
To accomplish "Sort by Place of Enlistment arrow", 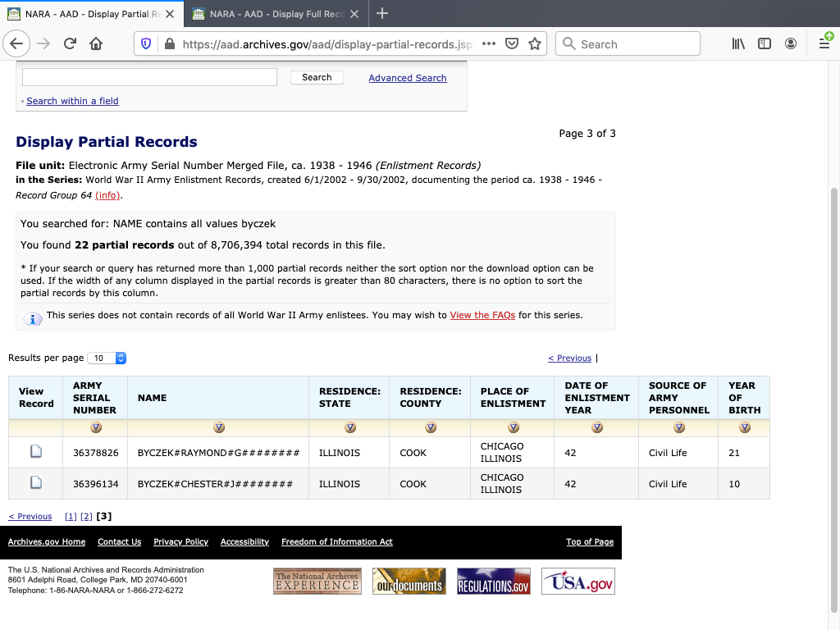I will coord(513,427).
